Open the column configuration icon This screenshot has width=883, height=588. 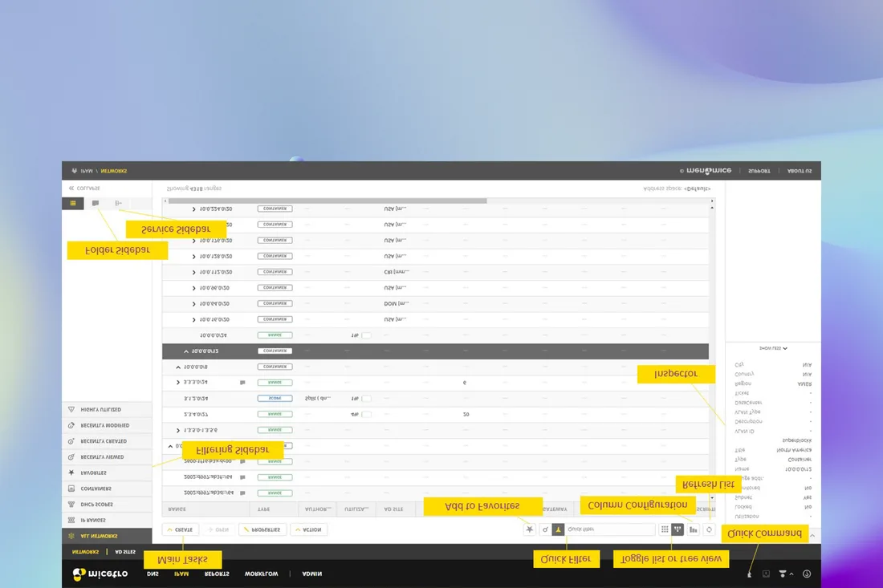pos(694,529)
